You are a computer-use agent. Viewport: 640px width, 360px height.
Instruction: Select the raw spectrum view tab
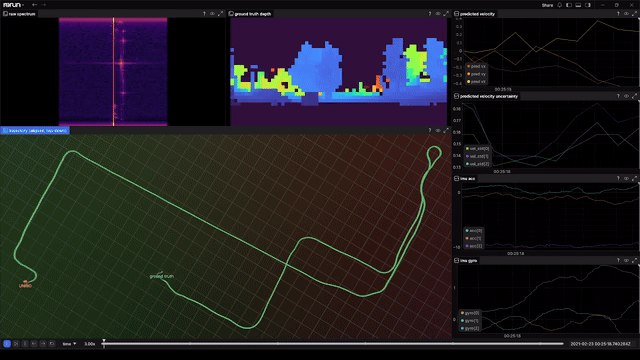click(x=20, y=14)
